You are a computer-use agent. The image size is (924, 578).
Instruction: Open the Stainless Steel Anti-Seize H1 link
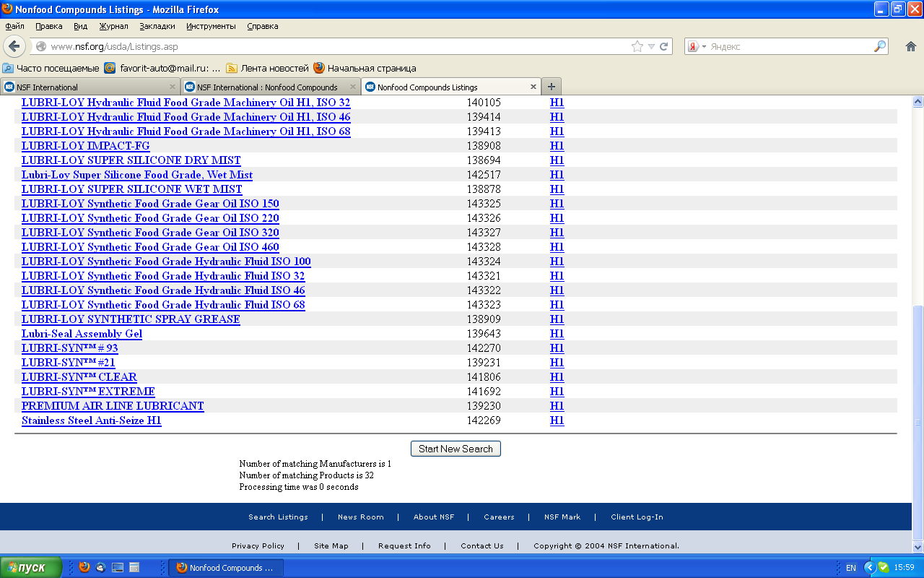(91, 420)
